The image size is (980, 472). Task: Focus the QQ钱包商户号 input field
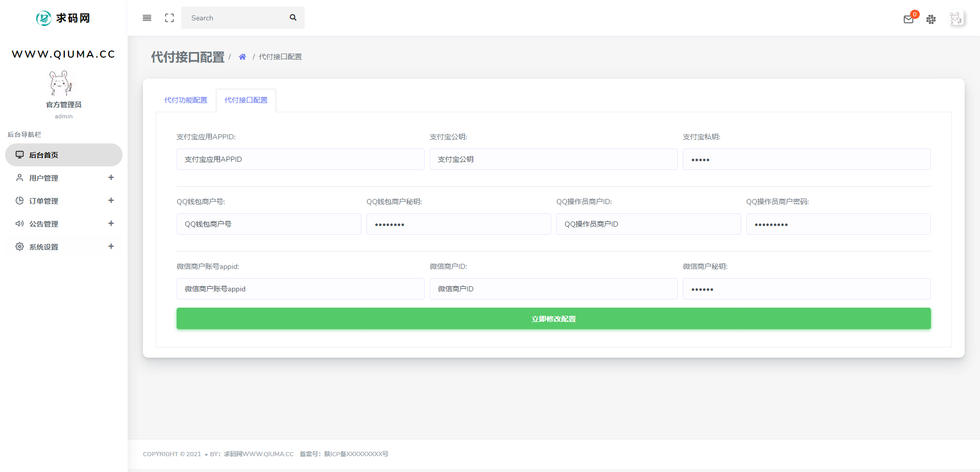pos(269,224)
